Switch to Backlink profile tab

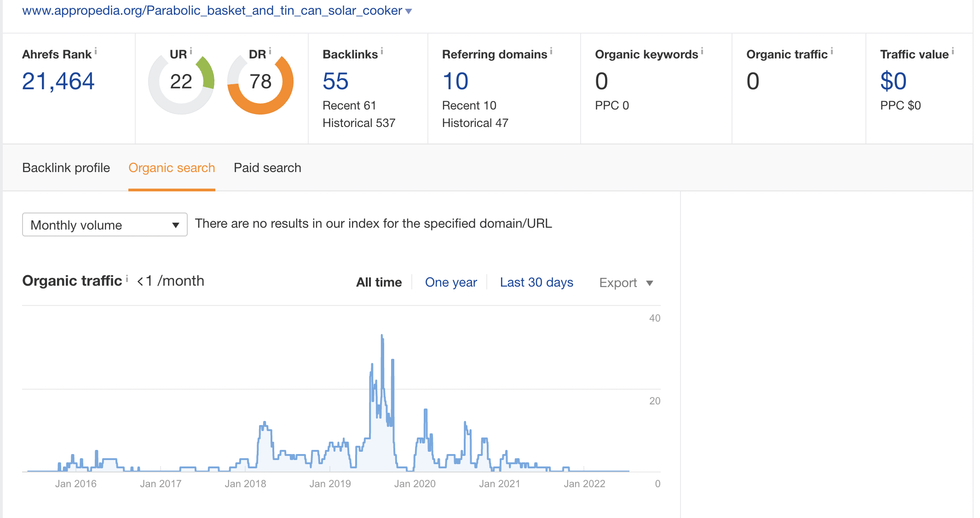66,168
